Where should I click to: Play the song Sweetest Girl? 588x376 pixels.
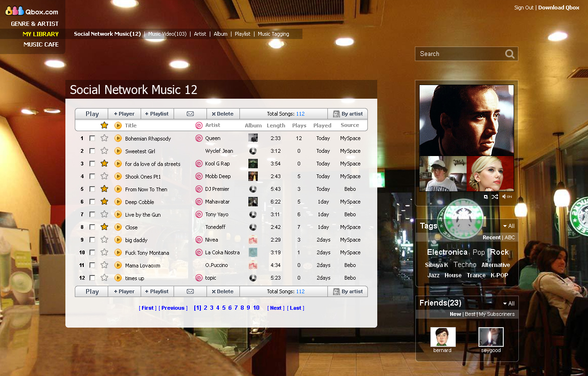[x=118, y=151]
